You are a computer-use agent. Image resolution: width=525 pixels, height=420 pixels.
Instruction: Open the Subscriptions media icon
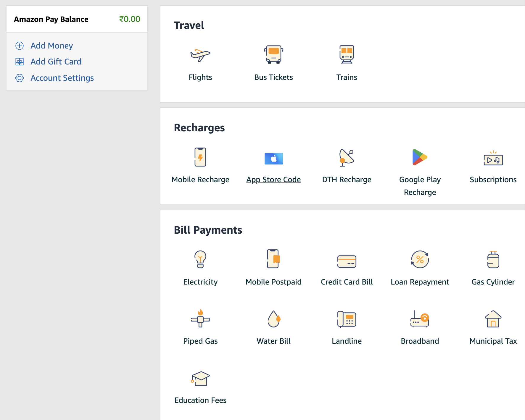493,158
